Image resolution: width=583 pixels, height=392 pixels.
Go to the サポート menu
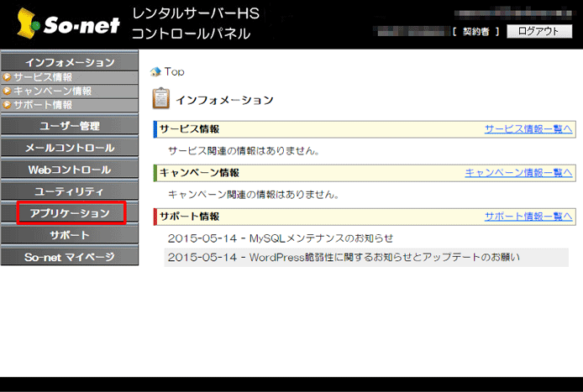(70, 235)
